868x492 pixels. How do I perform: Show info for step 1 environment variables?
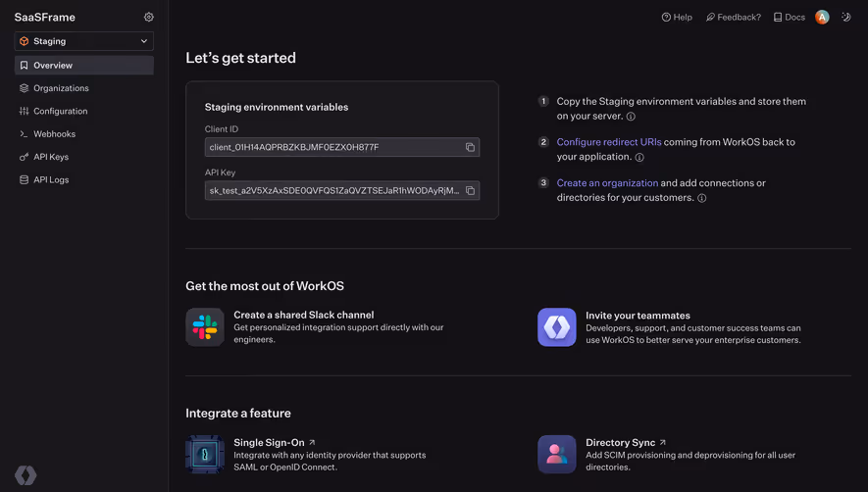631,117
